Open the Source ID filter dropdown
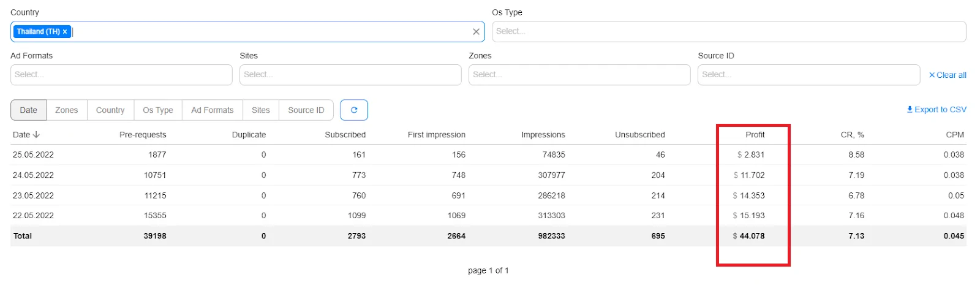Viewport: 980px width, 285px height. click(x=808, y=75)
